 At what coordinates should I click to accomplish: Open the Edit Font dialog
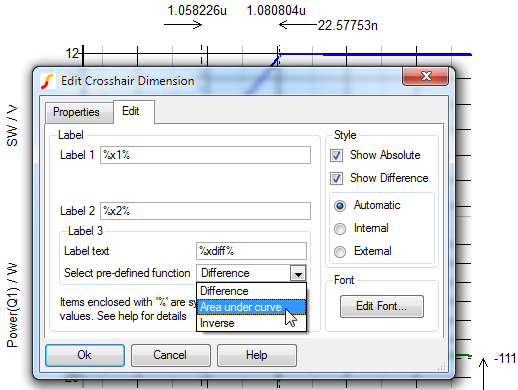pos(382,306)
